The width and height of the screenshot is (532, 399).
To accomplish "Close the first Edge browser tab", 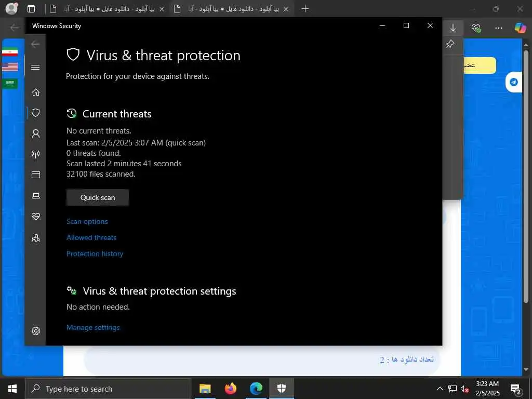I will [x=162, y=9].
